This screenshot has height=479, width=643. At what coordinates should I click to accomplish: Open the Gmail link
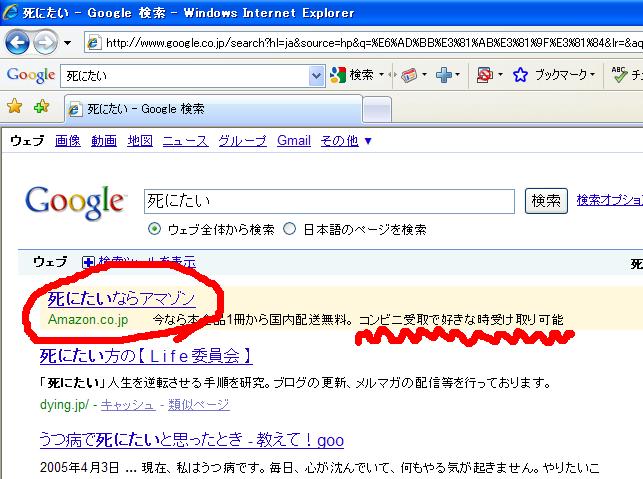[294, 141]
